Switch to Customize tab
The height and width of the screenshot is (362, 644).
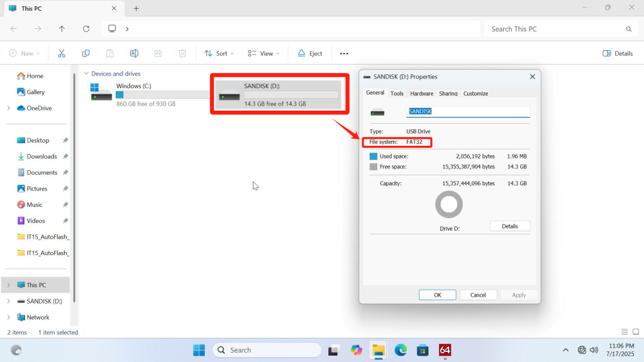coord(475,93)
